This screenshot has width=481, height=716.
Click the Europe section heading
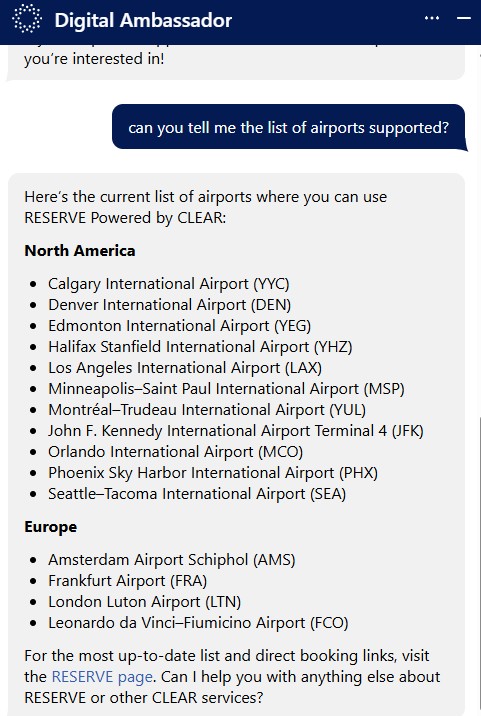point(51,526)
